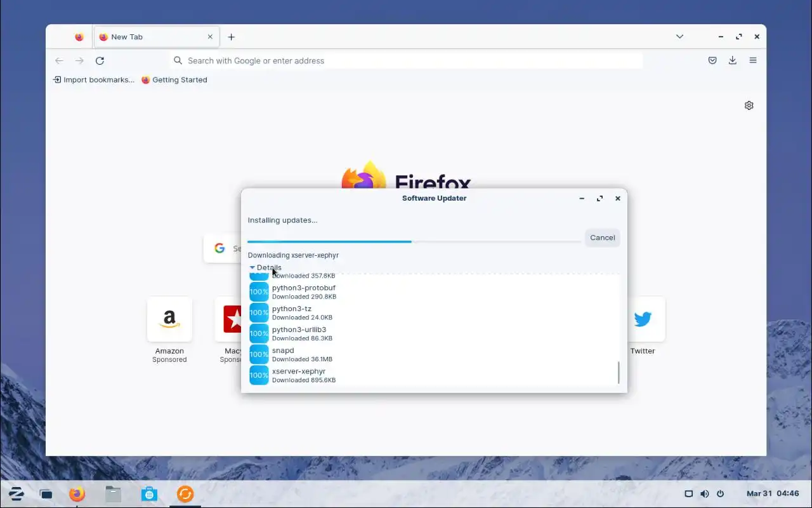The image size is (812, 508).
Task: Open the Firefox downloads panel
Action: [733, 61]
